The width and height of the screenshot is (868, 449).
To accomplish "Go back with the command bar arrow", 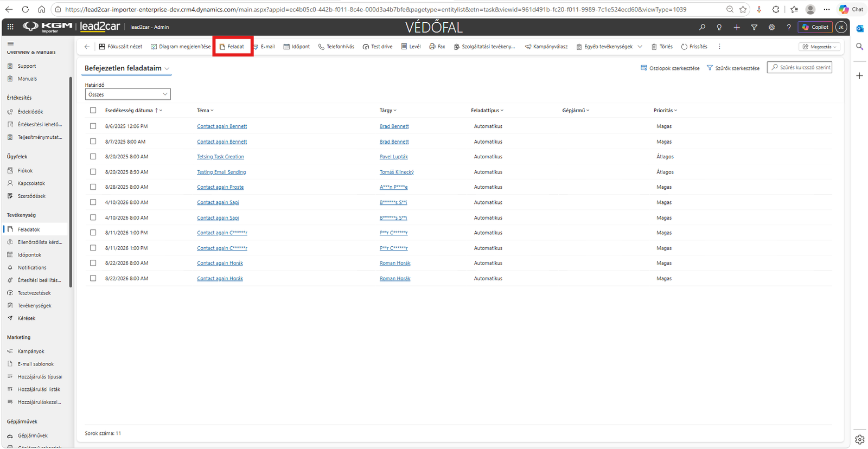I will (x=87, y=47).
